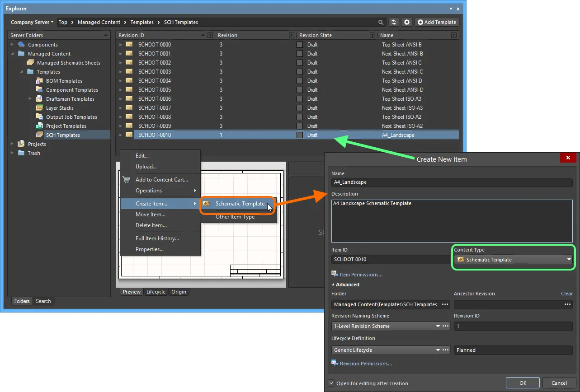The height and width of the screenshot is (392, 580).
Task: Click Templates in the breadcrumb path
Action: 142,22
